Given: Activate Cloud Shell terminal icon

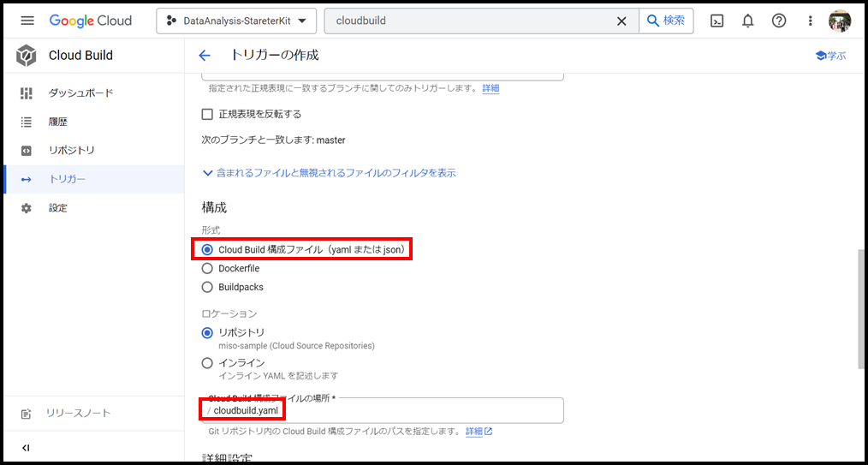Looking at the screenshot, I should pyautogui.click(x=717, y=21).
